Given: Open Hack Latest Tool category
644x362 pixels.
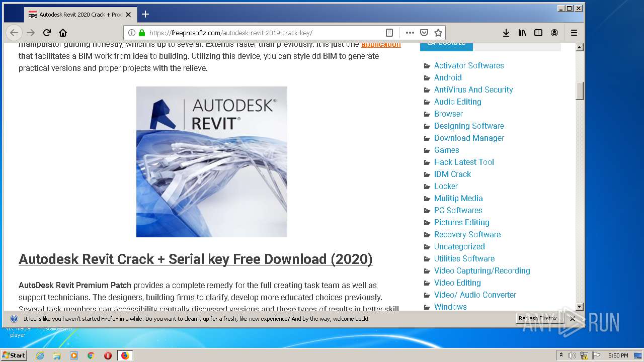Looking at the screenshot, I should tap(464, 162).
